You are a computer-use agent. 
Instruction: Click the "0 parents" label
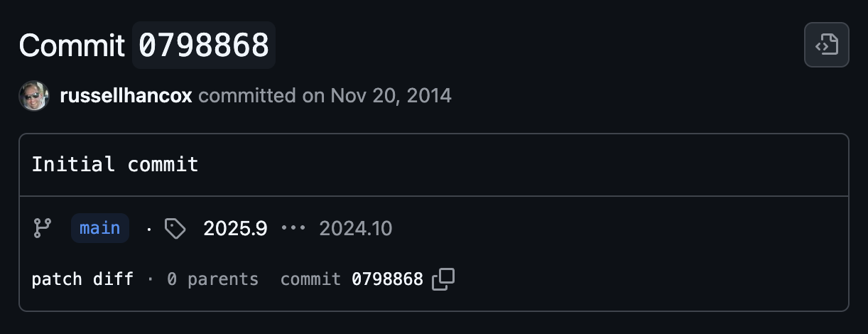click(x=212, y=279)
